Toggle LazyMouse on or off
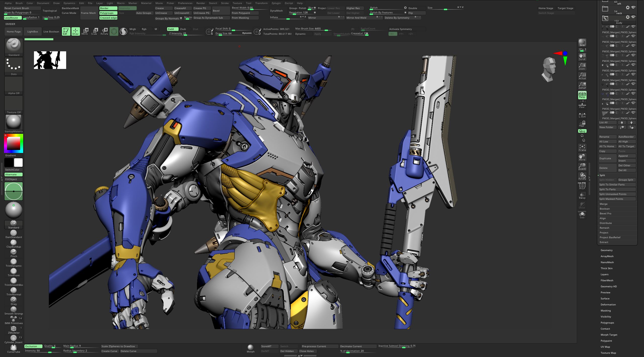This screenshot has height=357, width=644. click(x=13, y=18)
